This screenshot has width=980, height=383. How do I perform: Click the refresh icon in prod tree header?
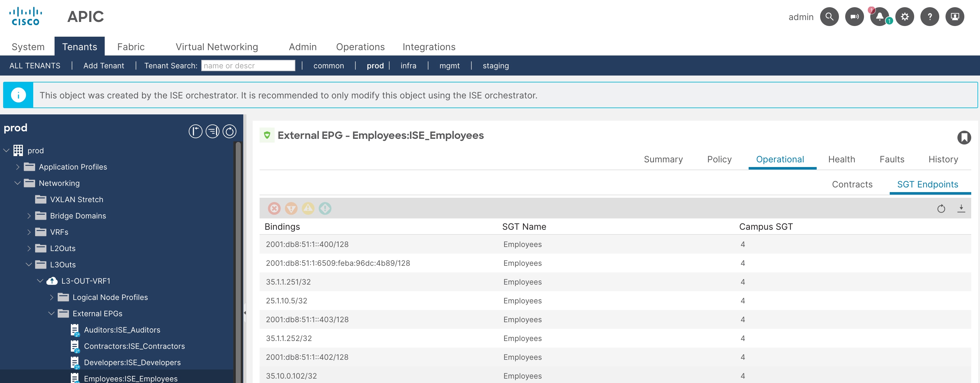coord(229,132)
